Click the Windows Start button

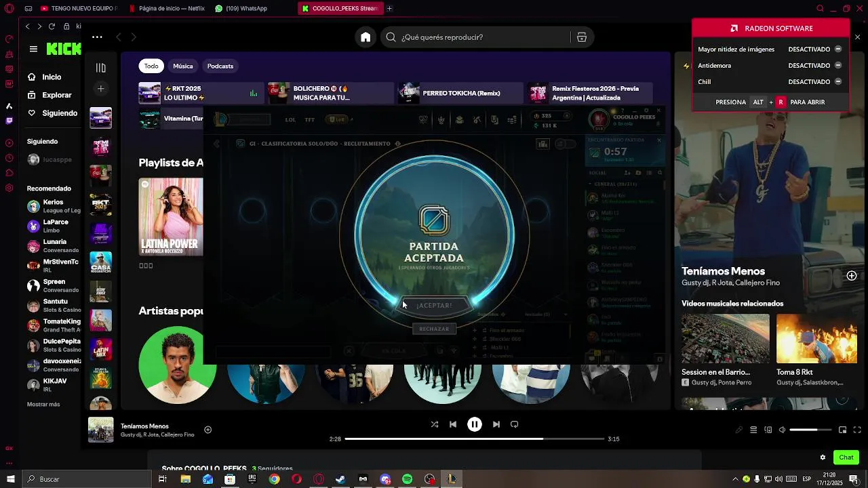10,479
